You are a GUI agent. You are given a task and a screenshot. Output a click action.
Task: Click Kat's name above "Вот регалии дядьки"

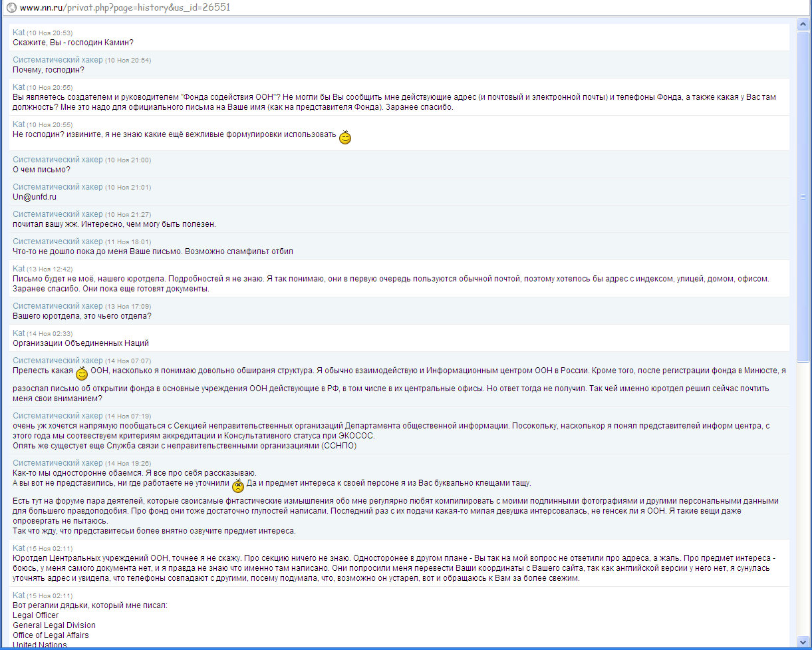pos(19,595)
